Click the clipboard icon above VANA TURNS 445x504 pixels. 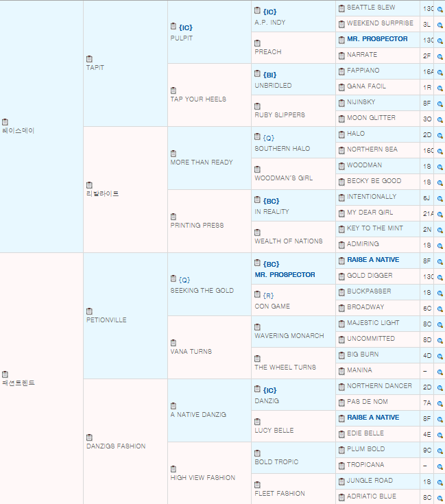tap(173, 343)
